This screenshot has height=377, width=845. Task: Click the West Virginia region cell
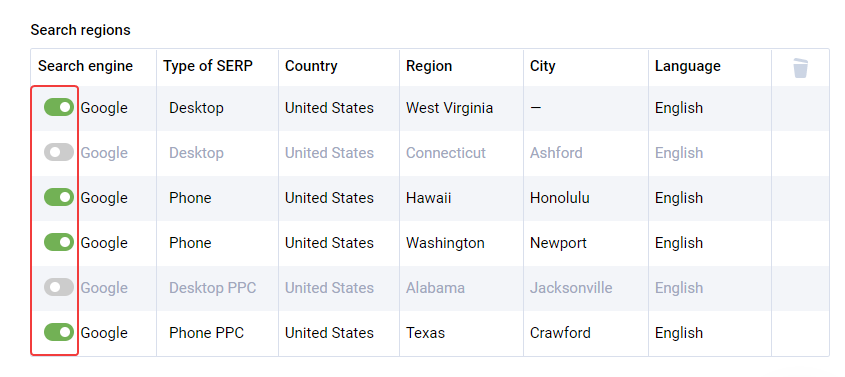(x=449, y=108)
